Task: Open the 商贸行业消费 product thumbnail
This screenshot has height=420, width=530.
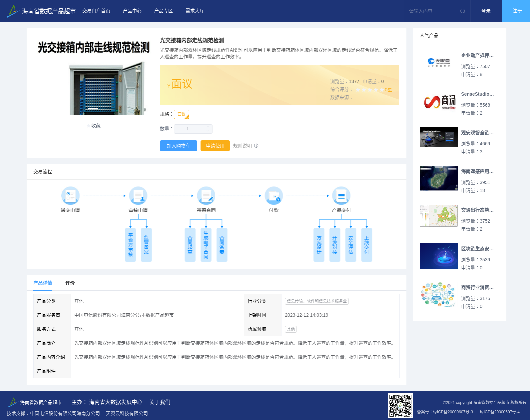Action: [x=439, y=295]
